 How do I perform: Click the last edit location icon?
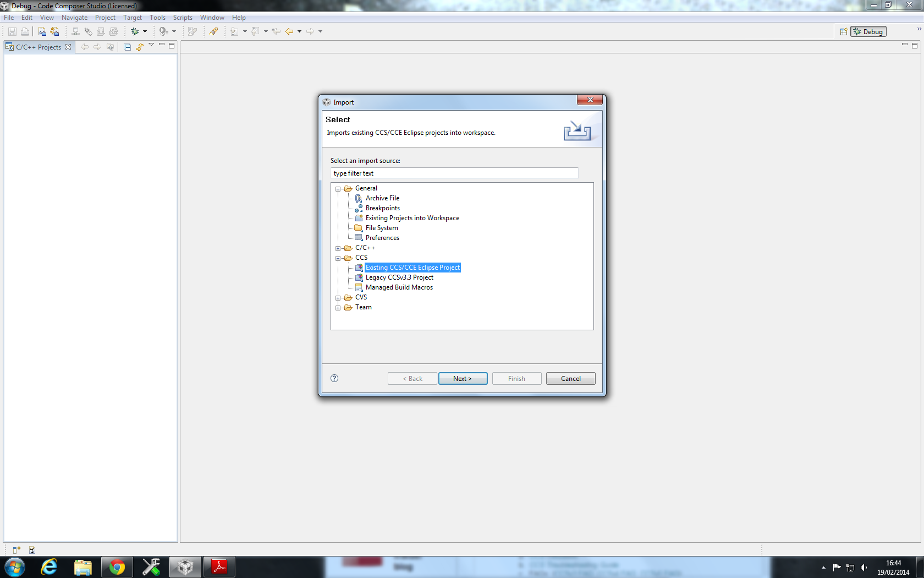(x=276, y=31)
